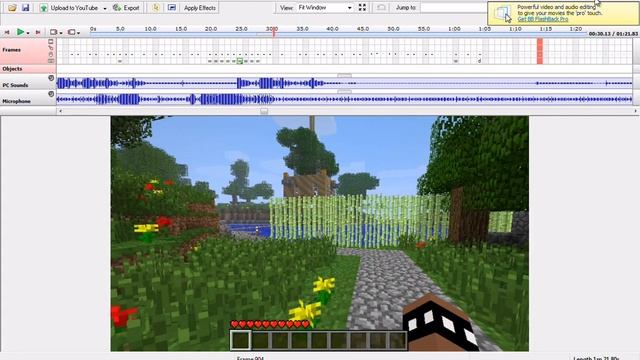
Task: Click the Microphone waveform
Action: click(344, 99)
